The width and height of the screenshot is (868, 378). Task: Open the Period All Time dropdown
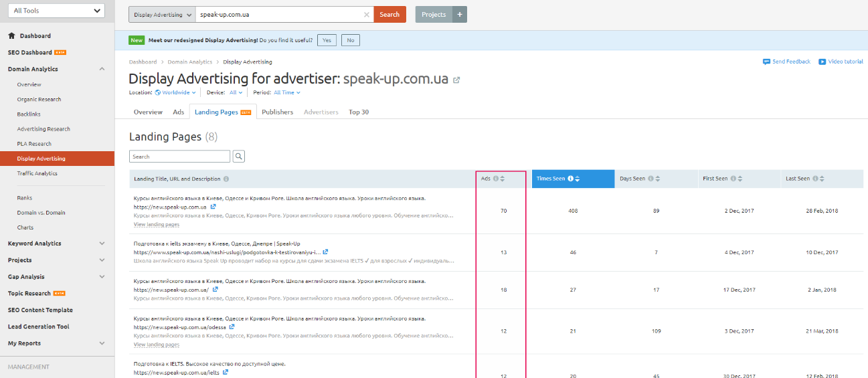click(x=287, y=92)
